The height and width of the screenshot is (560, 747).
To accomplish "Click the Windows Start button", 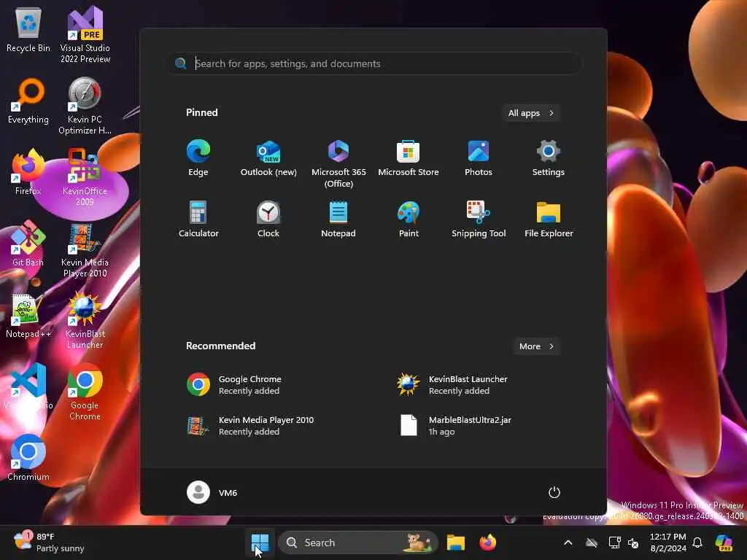I will tap(260, 542).
